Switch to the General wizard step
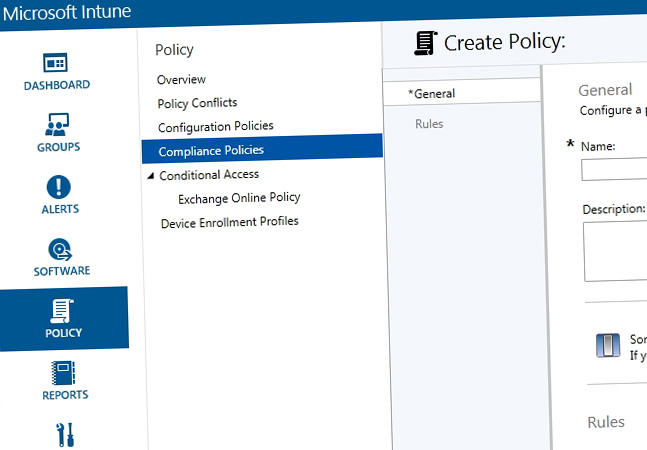This screenshot has height=450, width=647. pos(462,92)
